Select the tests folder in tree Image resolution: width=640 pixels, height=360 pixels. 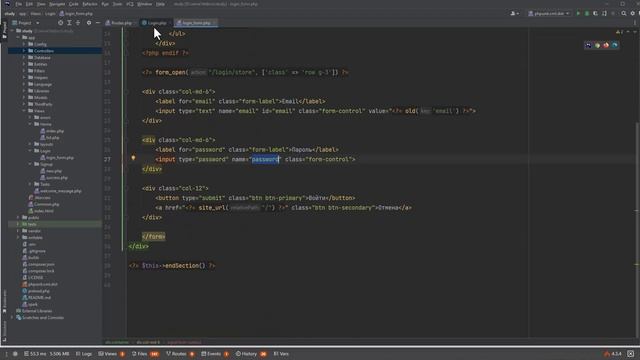pos(55,224)
